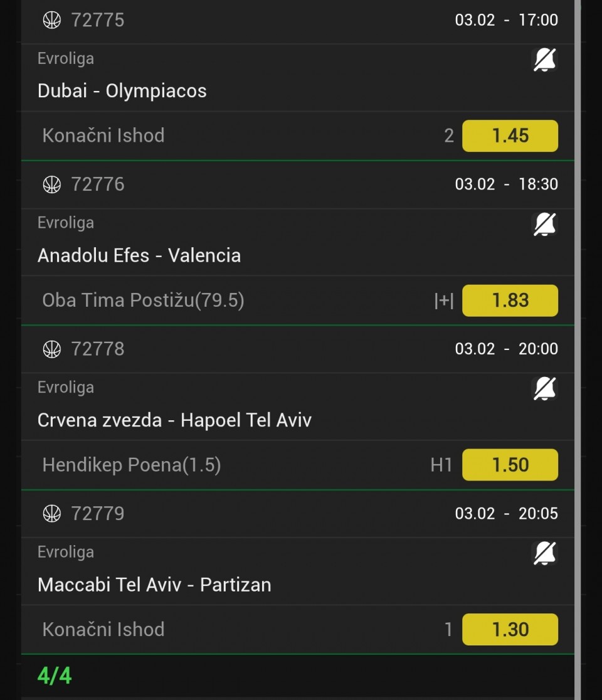Click basketball icon beside match 72776

pos(52,184)
